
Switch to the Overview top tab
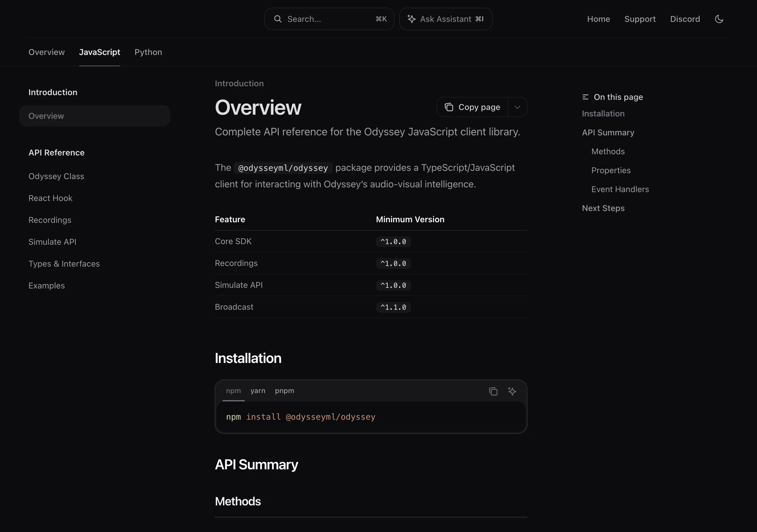46,52
